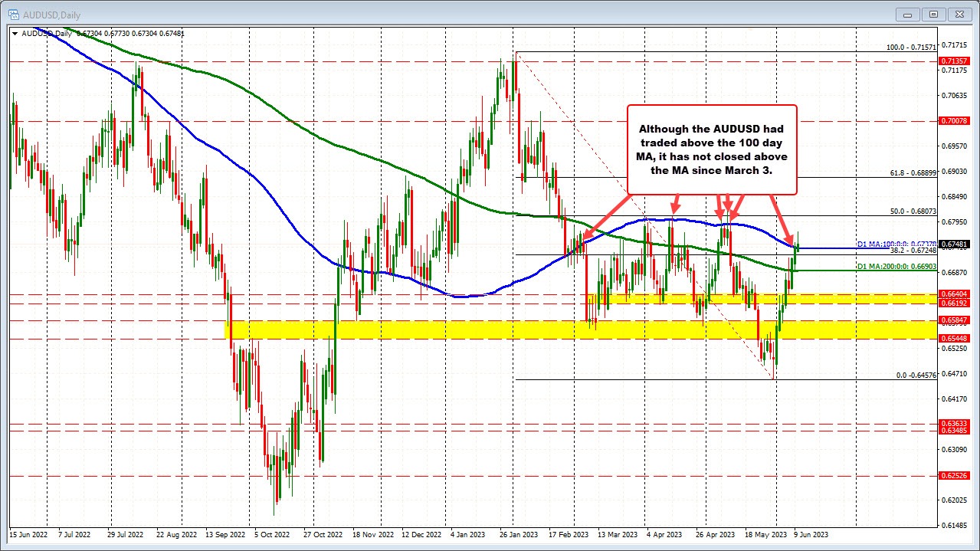Collapse the OHLC quote line disclosure triangle

click(x=15, y=33)
